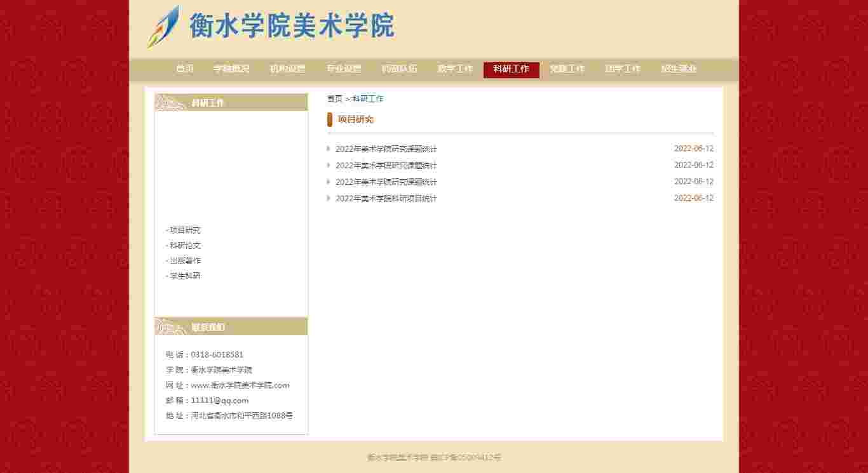This screenshot has width=868, height=473.
Task: Click the footer ICP registration number text
Action: 466,457
